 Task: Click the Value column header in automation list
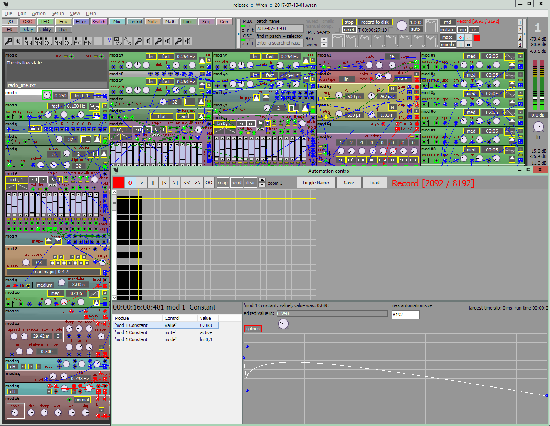click(x=208, y=318)
